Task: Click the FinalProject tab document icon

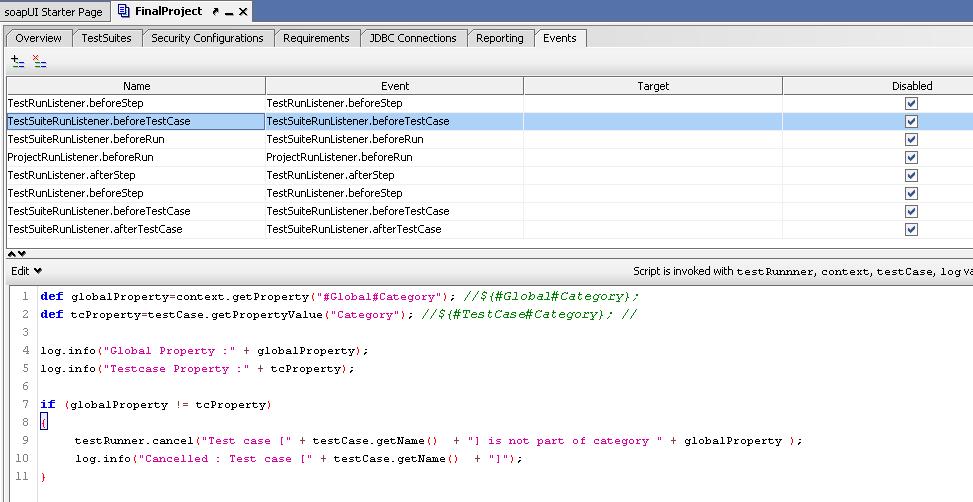Action: coord(123,11)
